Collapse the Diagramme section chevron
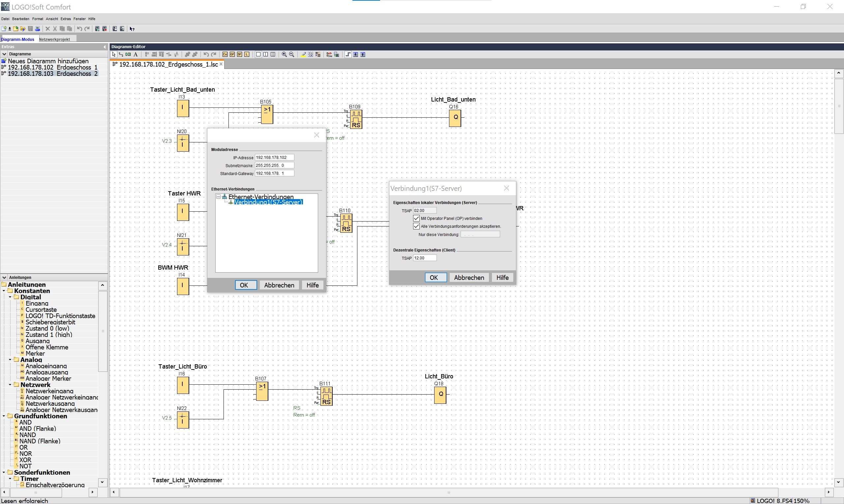 4,54
